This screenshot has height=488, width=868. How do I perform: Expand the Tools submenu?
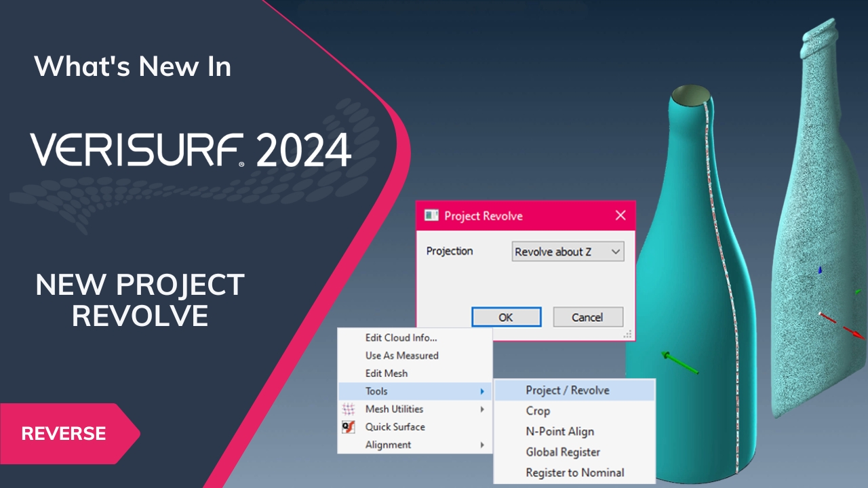[414, 391]
